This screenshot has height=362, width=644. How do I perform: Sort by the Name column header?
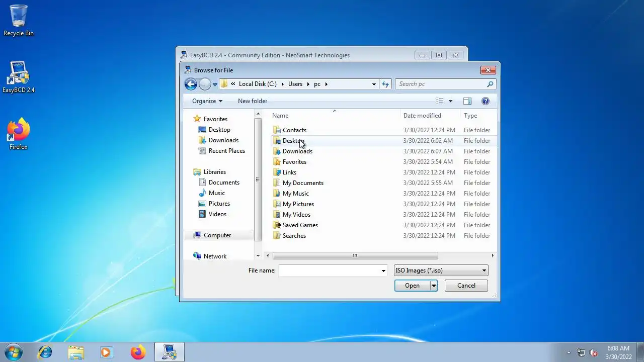(x=334, y=116)
